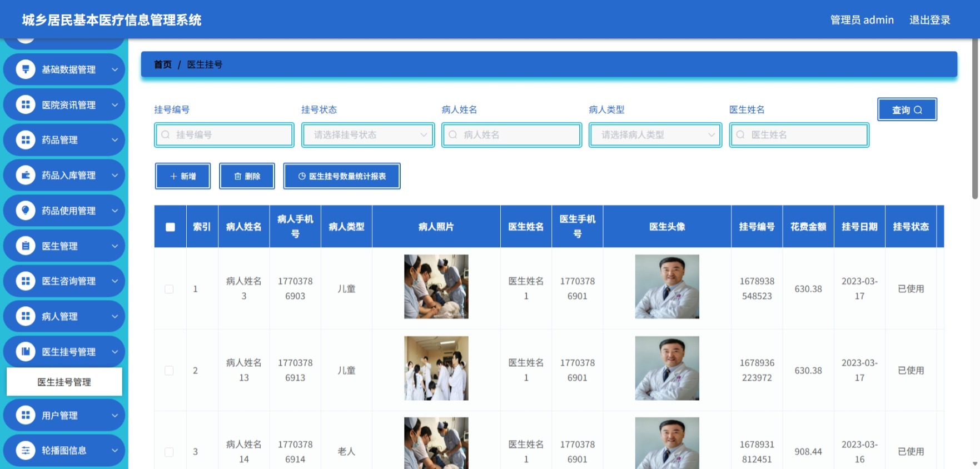980x469 pixels.
Task: Expand 用户管理 menu chevron
Action: click(115, 415)
